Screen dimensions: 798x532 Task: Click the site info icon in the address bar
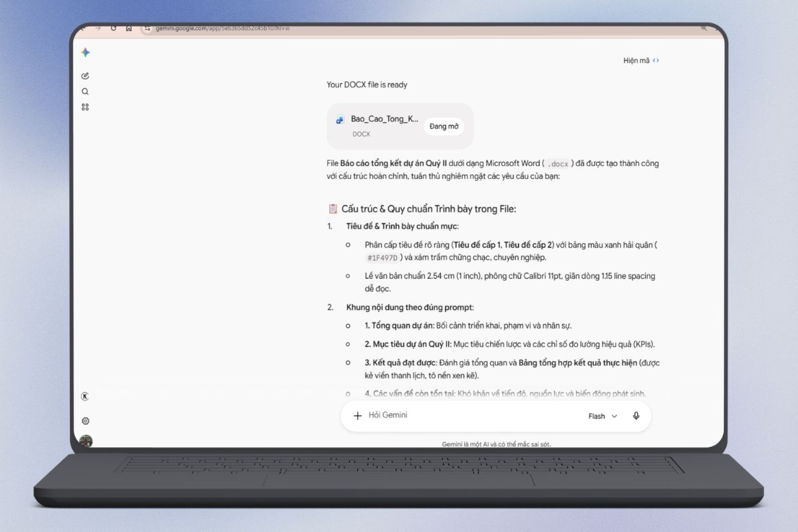click(x=148, y=29)
